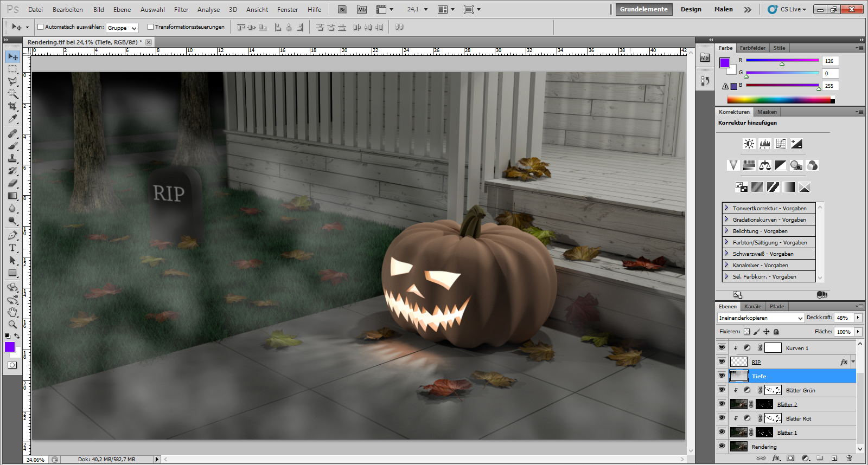Viewport: 868px width, 465px height.
Task: Switch to the Farbfelder tab
Action: tap(752, 48)
